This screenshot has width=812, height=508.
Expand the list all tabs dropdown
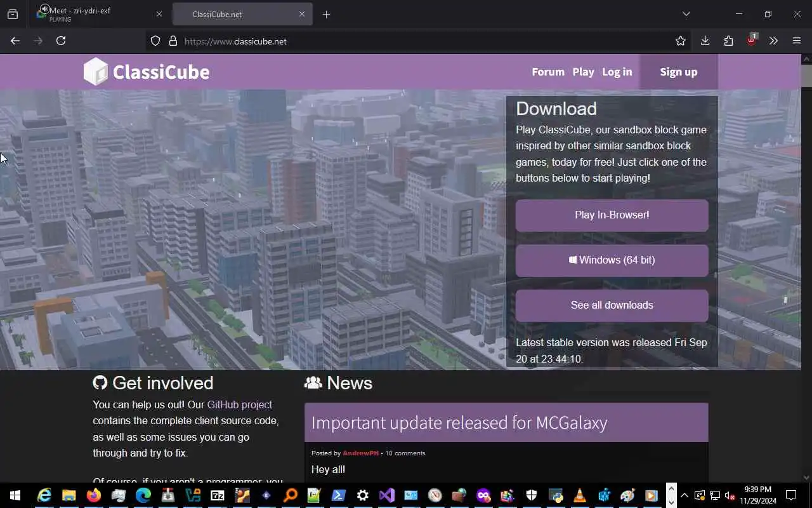[x=686, y=14]
